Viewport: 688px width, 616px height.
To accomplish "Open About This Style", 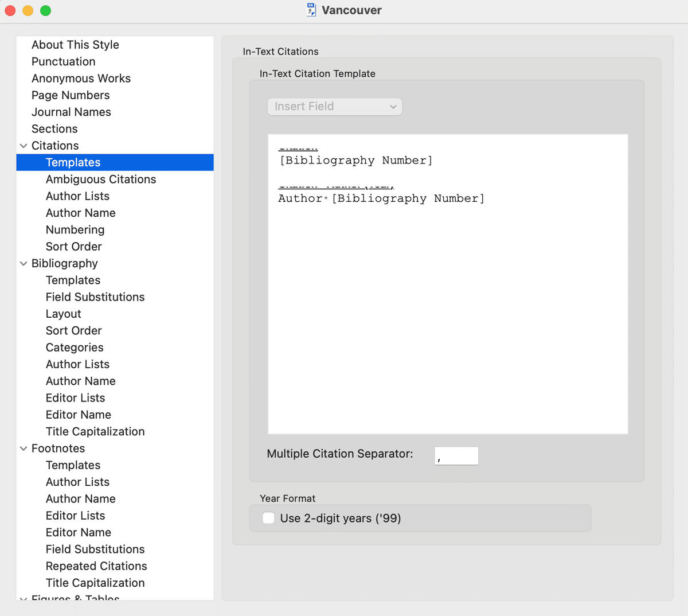I will tap(75, 45).
